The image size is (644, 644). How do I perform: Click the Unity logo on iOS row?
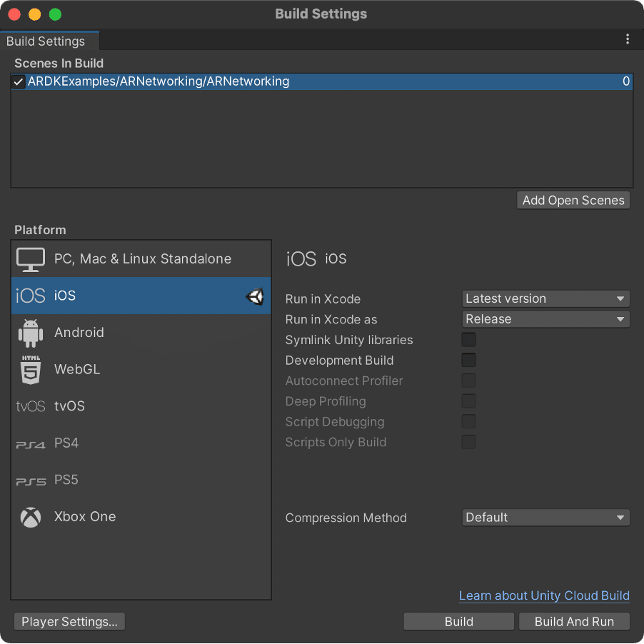pyautogui.click(x=255, y=296)
